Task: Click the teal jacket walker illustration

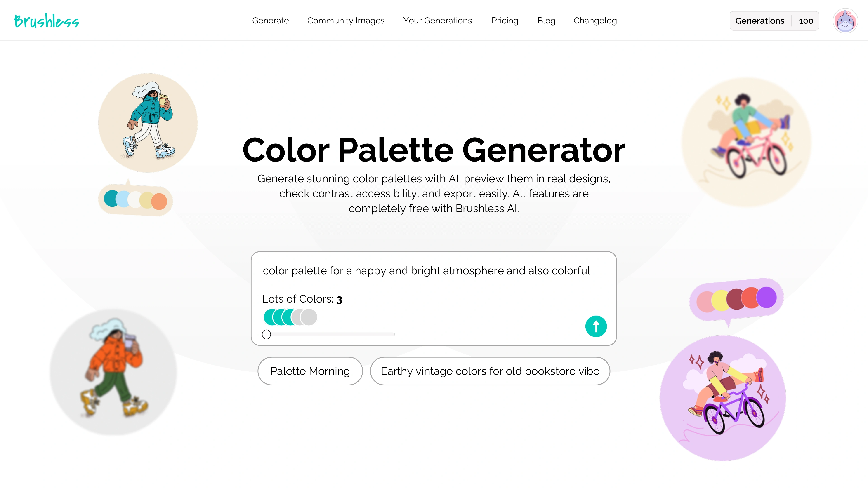Action: (148, 123)
